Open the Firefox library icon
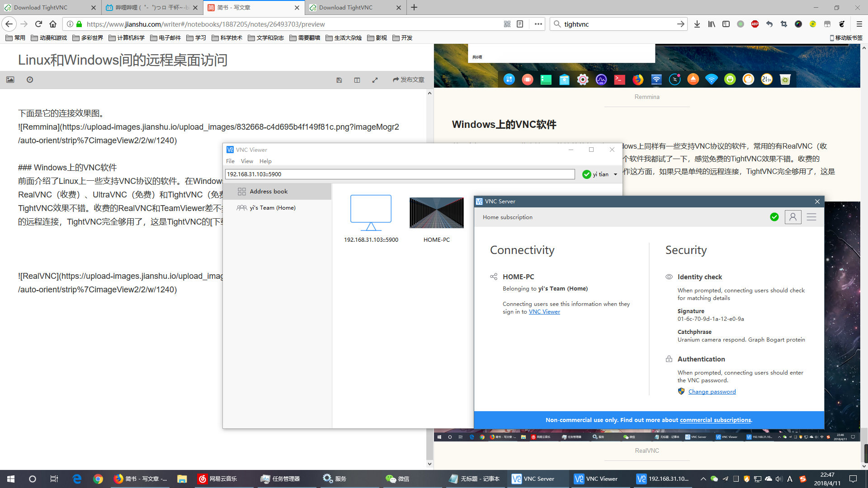This screenshot has width=868, height=488. [712, 24]
